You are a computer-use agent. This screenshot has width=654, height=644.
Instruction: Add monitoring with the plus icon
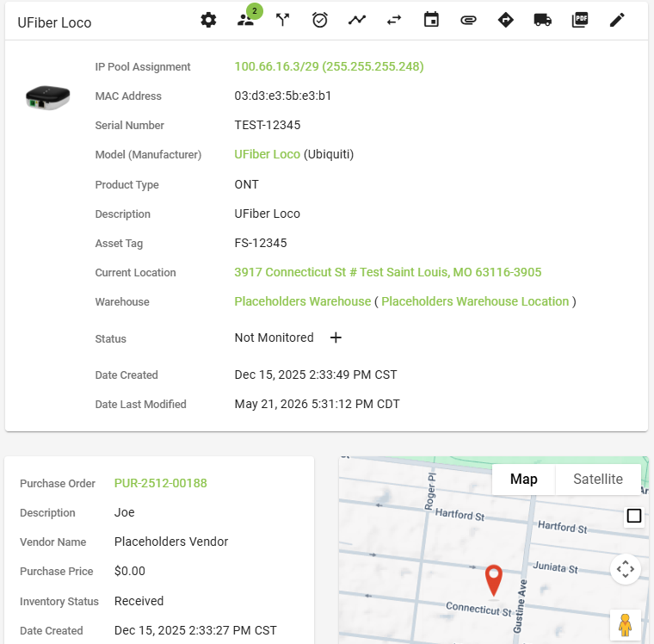336,337
